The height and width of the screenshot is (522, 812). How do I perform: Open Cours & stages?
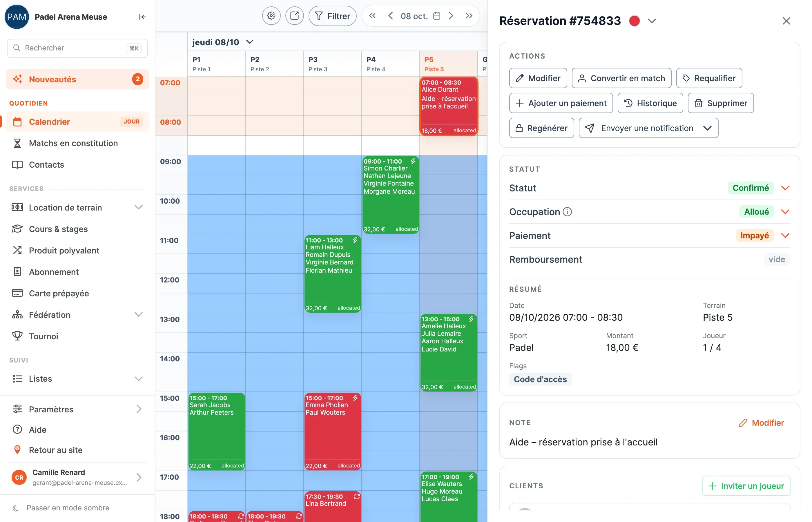point(77,229)
